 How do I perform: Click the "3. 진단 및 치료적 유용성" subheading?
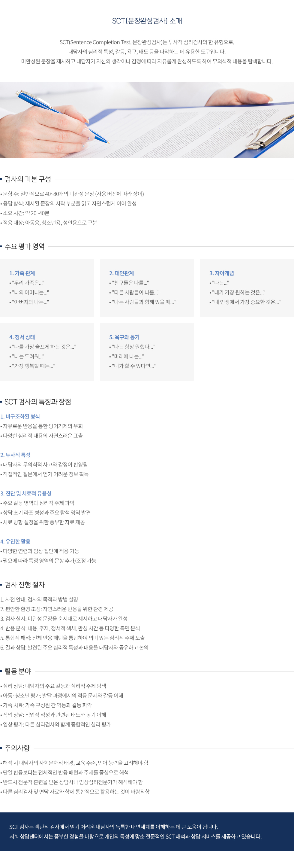pyautogui.click(x=26, y=493)
